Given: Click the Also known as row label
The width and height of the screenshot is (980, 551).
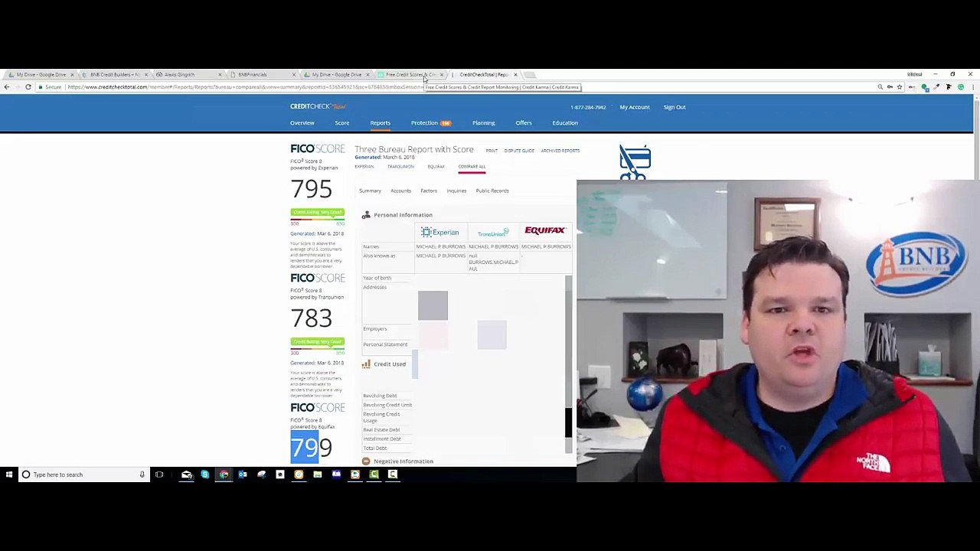Looking at the screenshot, I should point(379,256).
